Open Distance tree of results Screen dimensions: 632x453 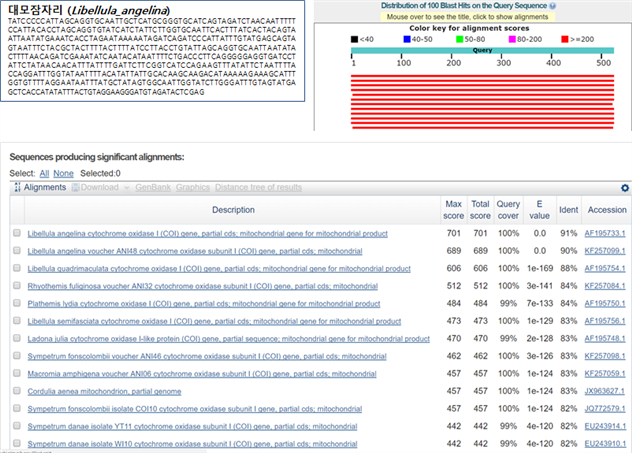coord(258,187)
